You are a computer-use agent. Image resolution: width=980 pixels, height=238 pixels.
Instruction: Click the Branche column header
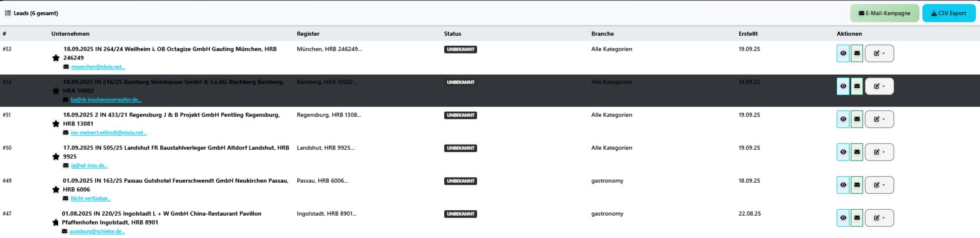pos(602,33)
